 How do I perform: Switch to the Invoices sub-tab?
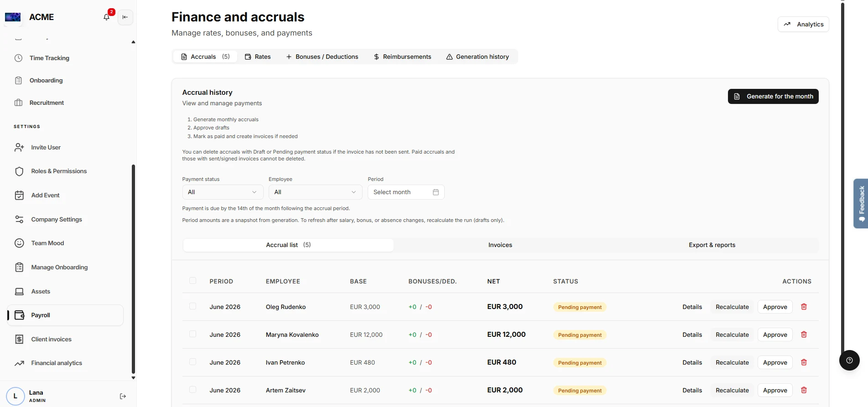click(x=500, y=245)
